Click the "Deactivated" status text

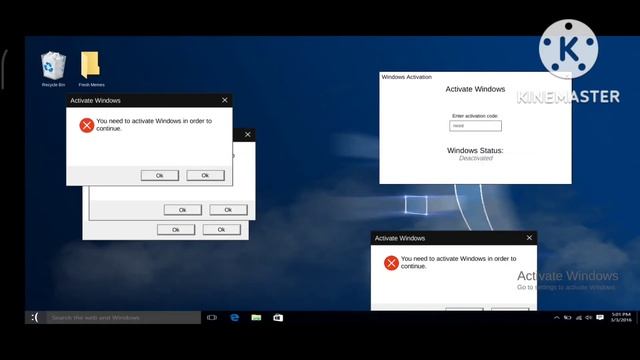[476, 158]
